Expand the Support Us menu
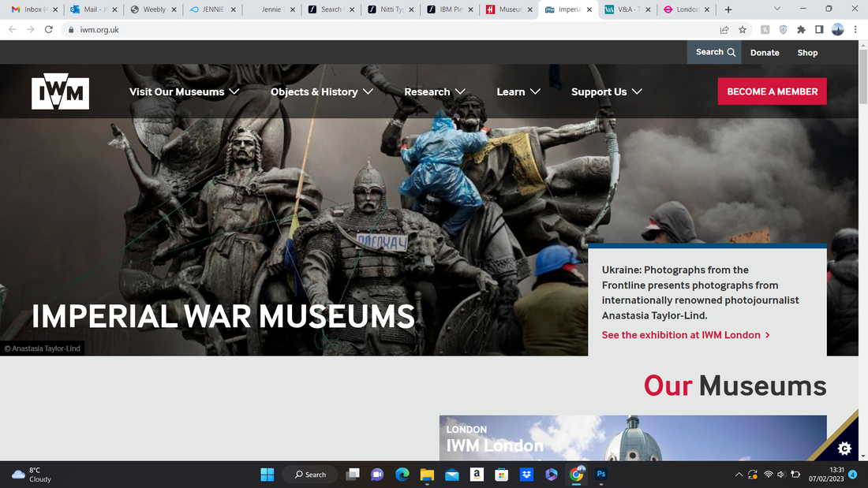Screen dimensions: 868x488 607,92
